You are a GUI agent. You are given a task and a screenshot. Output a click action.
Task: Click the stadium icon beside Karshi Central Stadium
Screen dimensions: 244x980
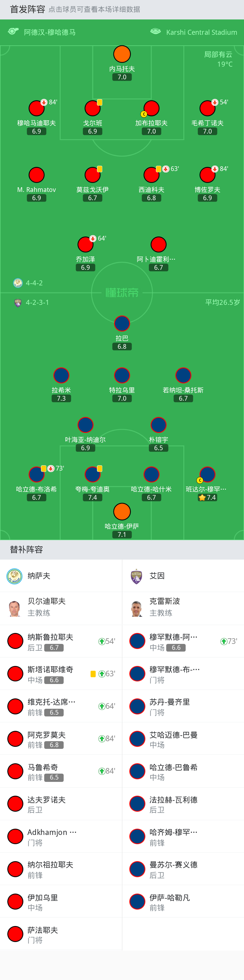pyautogui.click(x=155, y=32)
